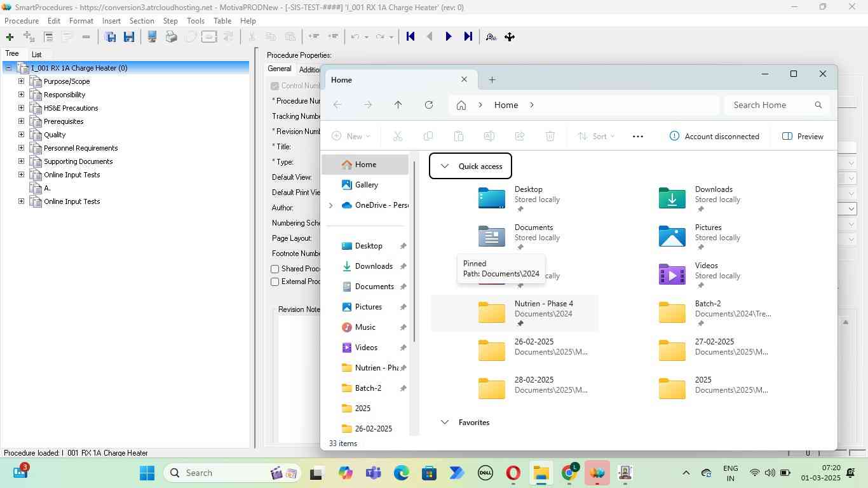Click the four-way move arrows icon
The height and width of the screenshot is (488, 868).
click(x=510, y=37)
